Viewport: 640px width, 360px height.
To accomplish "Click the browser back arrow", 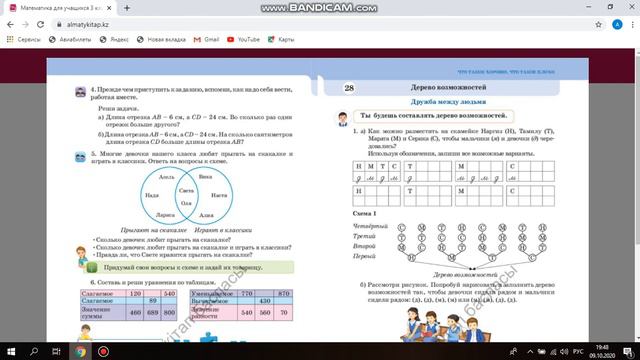I will [10, 24].
